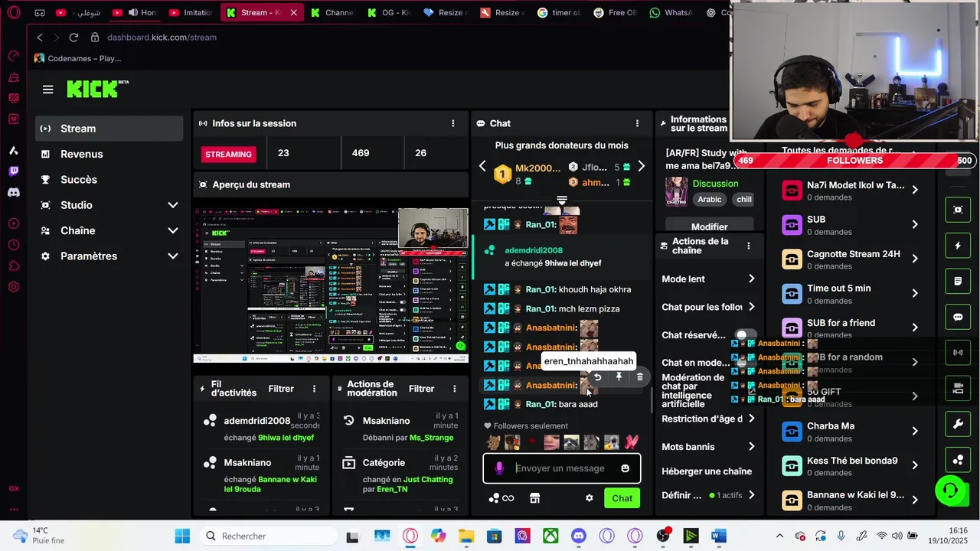Open Actions de modération three-dot menu
This screenshot has height=551, width=980.
point(454,389)
